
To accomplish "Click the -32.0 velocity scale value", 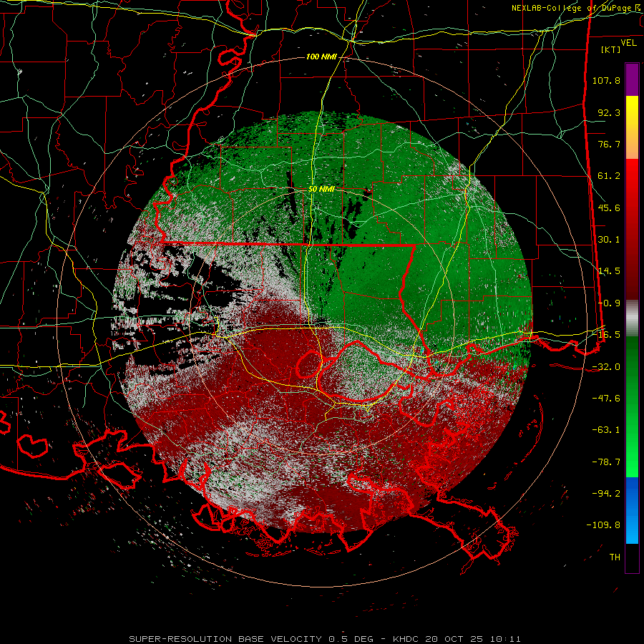I will (606, 367).
